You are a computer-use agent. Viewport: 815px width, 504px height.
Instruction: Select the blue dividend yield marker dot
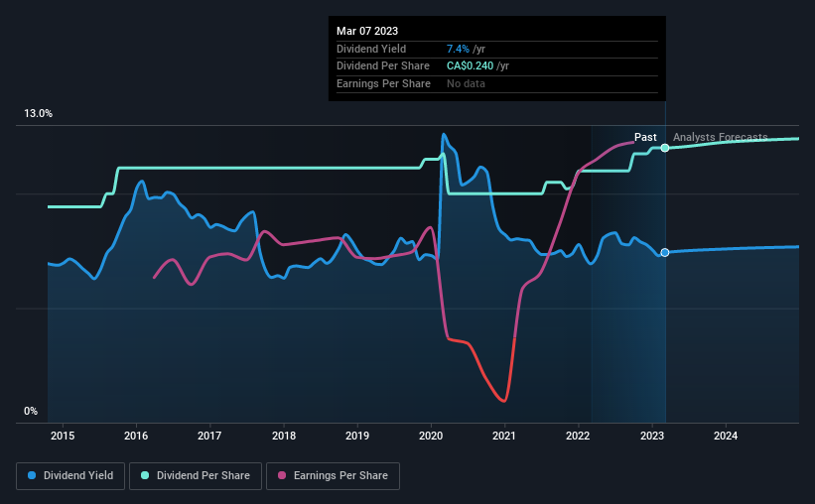[x=665, y=253]
